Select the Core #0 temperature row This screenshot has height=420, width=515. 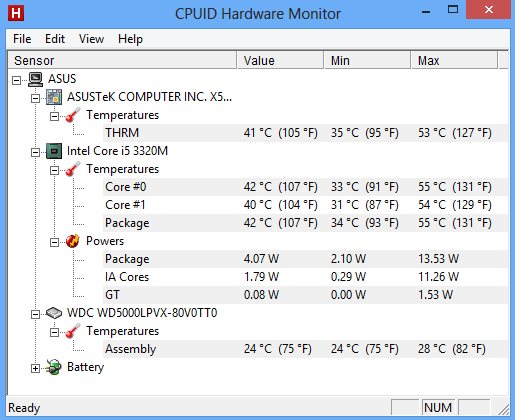click(305, 187)
